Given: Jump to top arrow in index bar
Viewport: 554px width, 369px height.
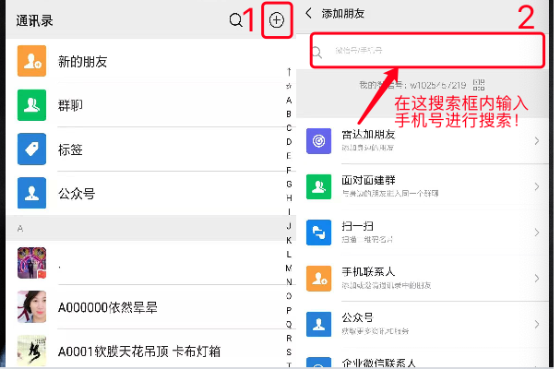Looking at the screenshot, I should [289, 72].
